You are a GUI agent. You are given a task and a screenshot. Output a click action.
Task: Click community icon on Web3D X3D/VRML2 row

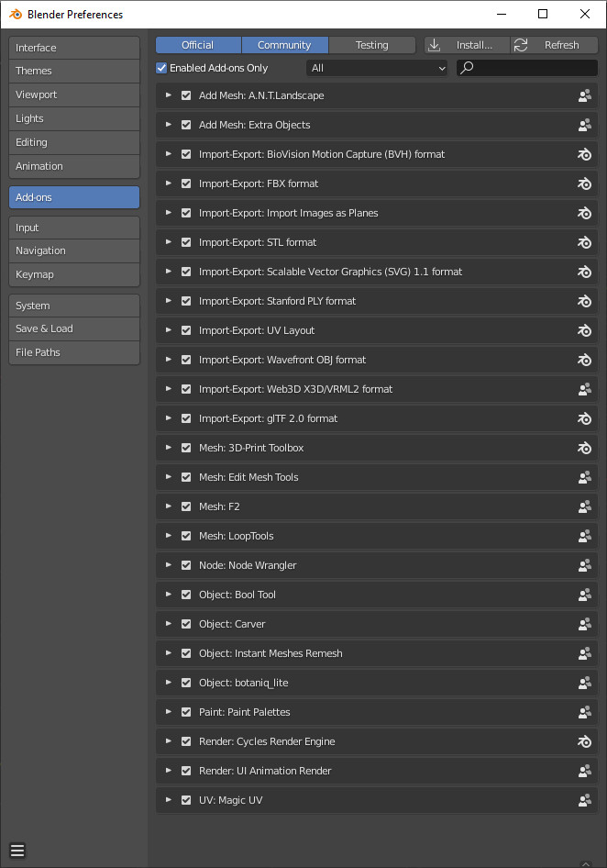click(x=584, y=389)
